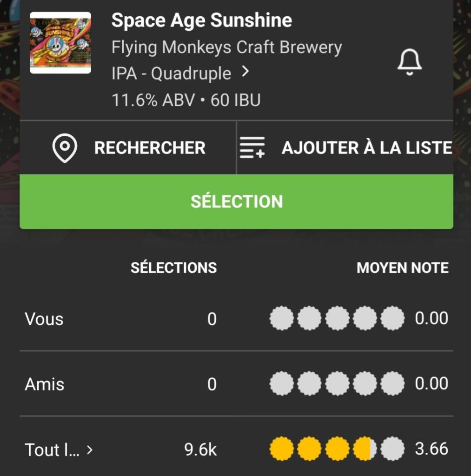Expand the IPA - Quadruple style chevron

point(246,72)
